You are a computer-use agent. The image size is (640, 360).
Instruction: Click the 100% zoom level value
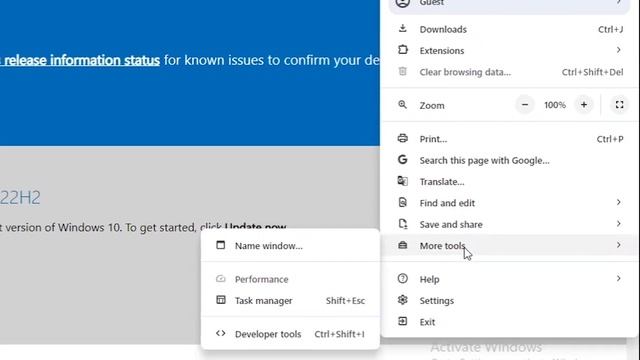pyautogui.click(x=555, y=105)
